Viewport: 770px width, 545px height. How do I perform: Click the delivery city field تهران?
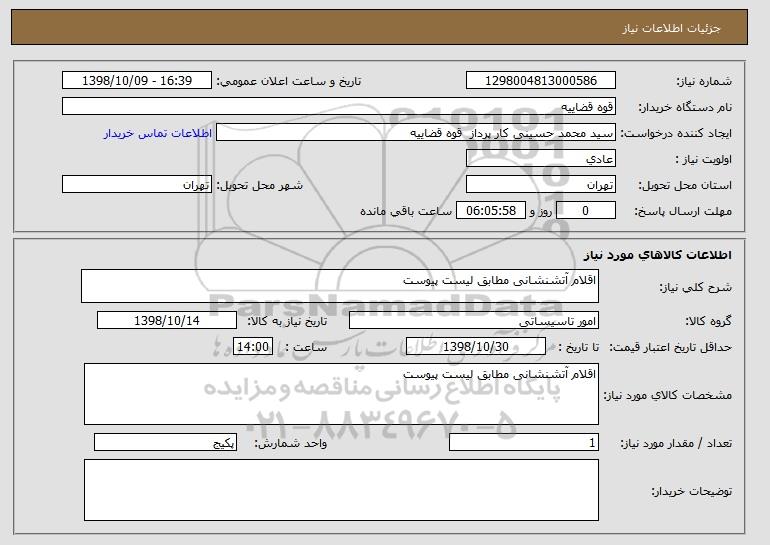(137, 185)
